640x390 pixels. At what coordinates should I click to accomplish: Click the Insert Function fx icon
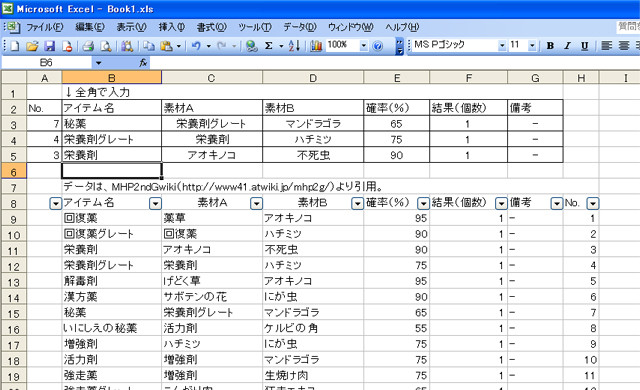pos(143,63)
